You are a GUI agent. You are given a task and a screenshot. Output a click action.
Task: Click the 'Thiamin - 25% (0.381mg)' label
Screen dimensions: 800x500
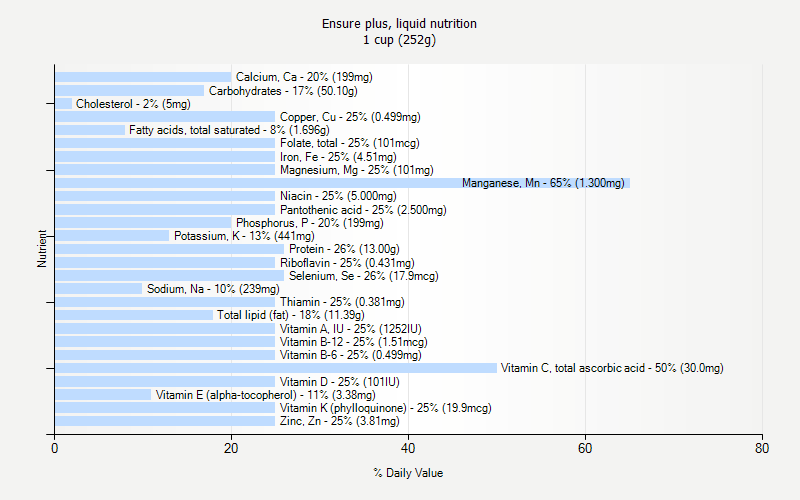tap(342, 302)
